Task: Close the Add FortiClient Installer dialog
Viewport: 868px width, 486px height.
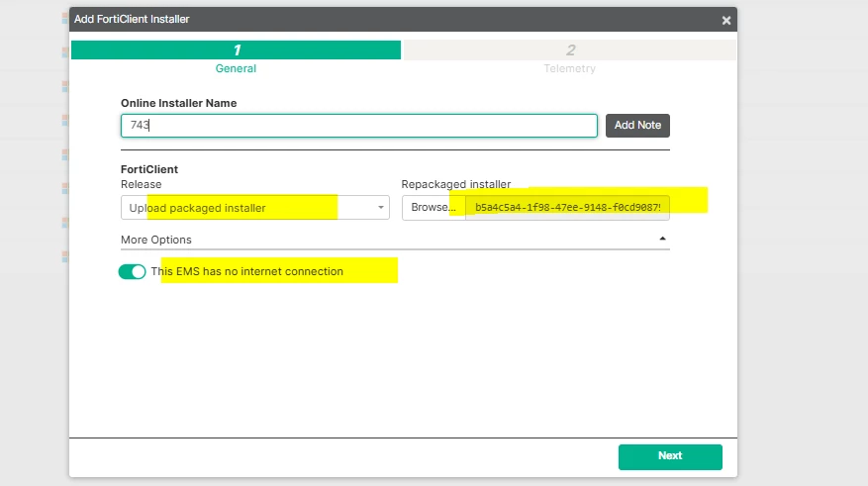Action: pos(726,21)
